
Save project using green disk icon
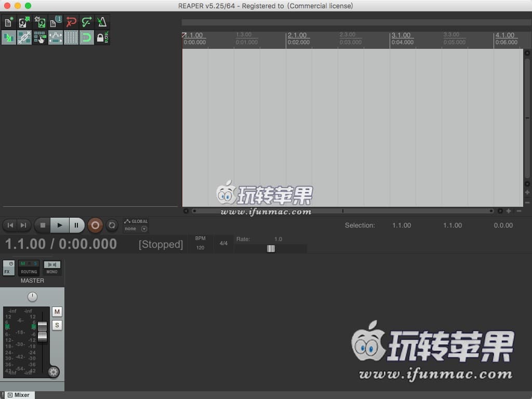39,22
